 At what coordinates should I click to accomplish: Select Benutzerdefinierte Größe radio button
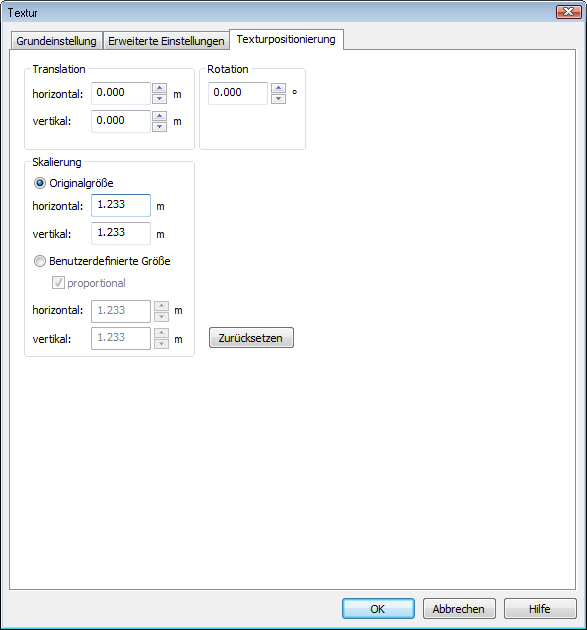pyautogui.click(x=40, y=261)
